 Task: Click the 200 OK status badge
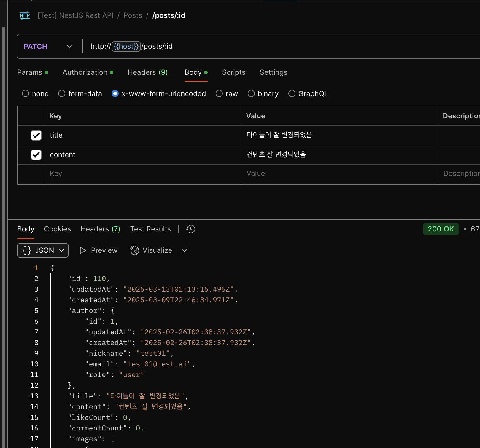[x=441, y=229]
